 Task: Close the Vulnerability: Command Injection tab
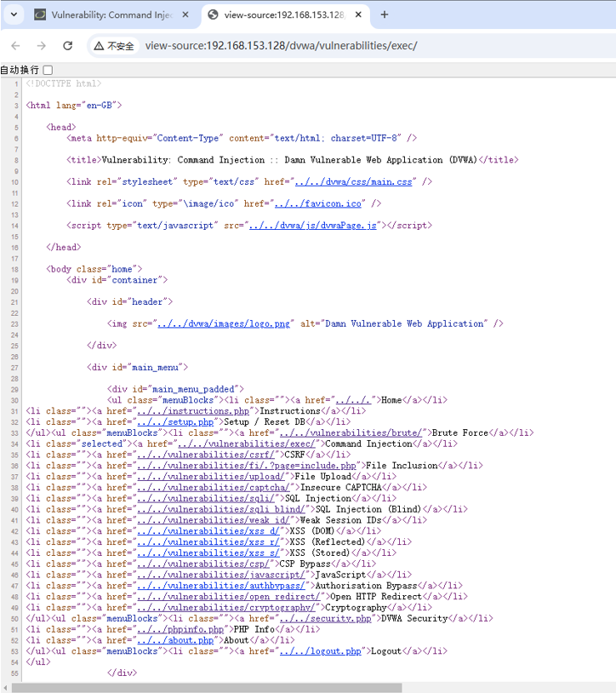[x=185, y=14]
